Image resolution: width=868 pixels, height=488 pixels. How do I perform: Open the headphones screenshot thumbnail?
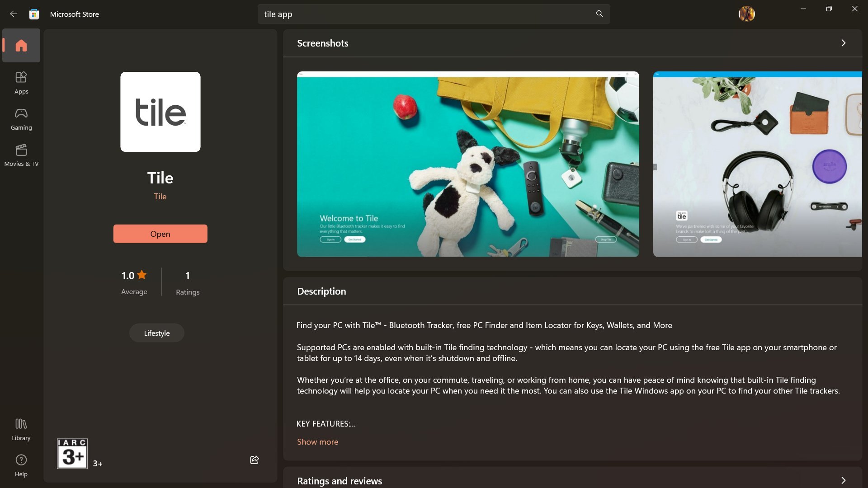(757, 164)
